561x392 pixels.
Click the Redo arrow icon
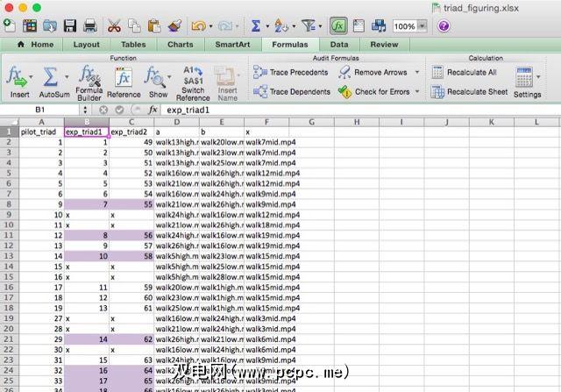[x=226, y=25]
